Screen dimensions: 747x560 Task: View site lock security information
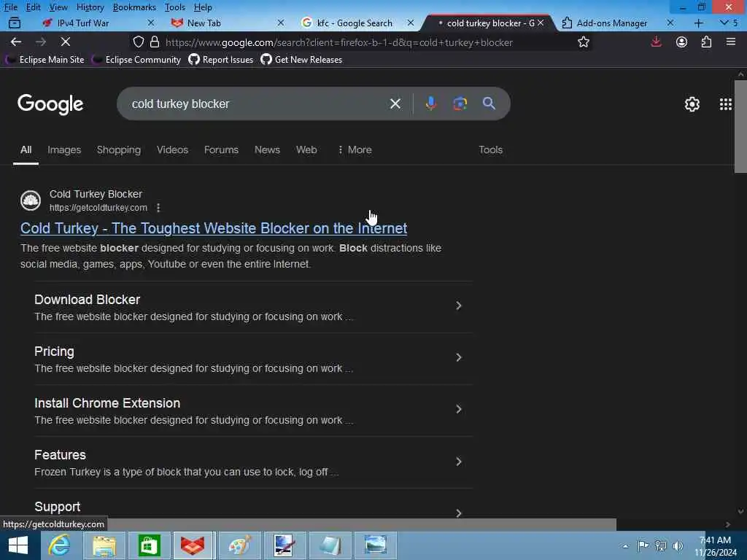(x=155, y=42)
